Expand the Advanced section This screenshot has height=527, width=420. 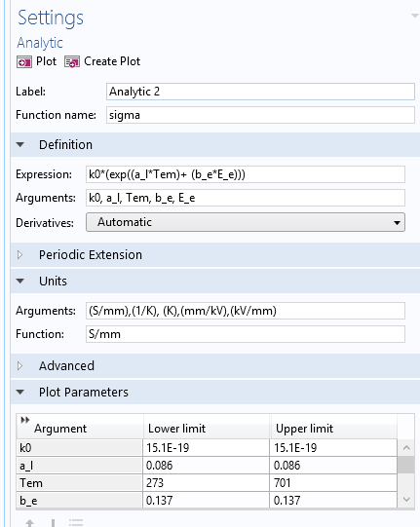(19, 365)
